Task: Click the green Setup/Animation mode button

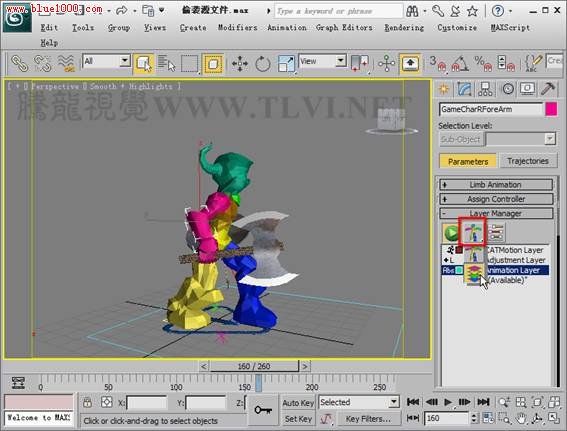Action: coord(451,232)
